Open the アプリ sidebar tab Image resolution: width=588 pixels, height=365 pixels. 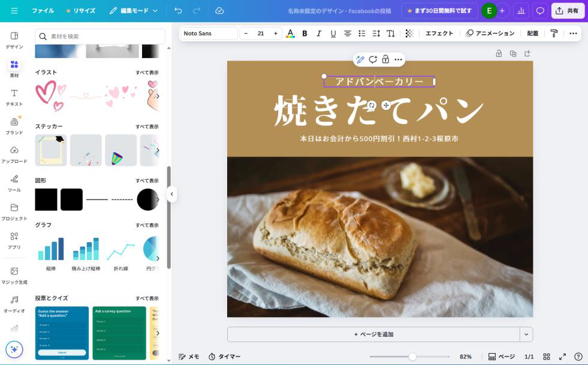pyautogui.click(x=14, y=241)
